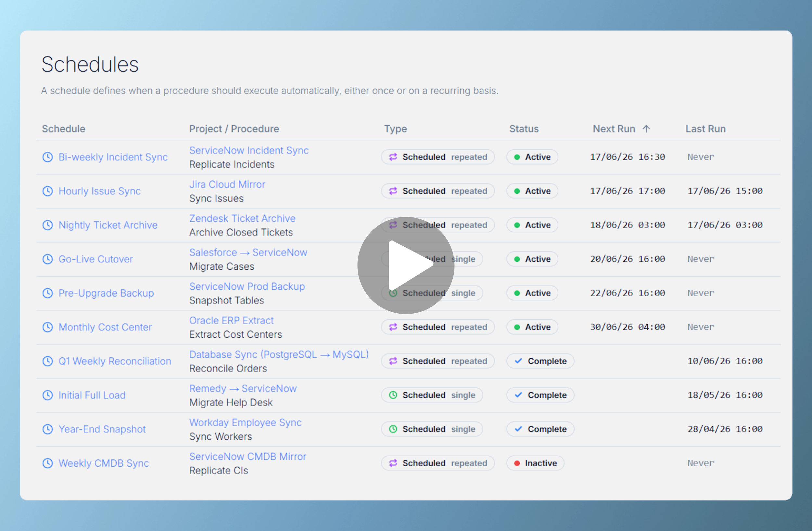This screenshot has width=812, height=531.
Task: Open the Initial Full Load schedule
Action: coord(92,395)
